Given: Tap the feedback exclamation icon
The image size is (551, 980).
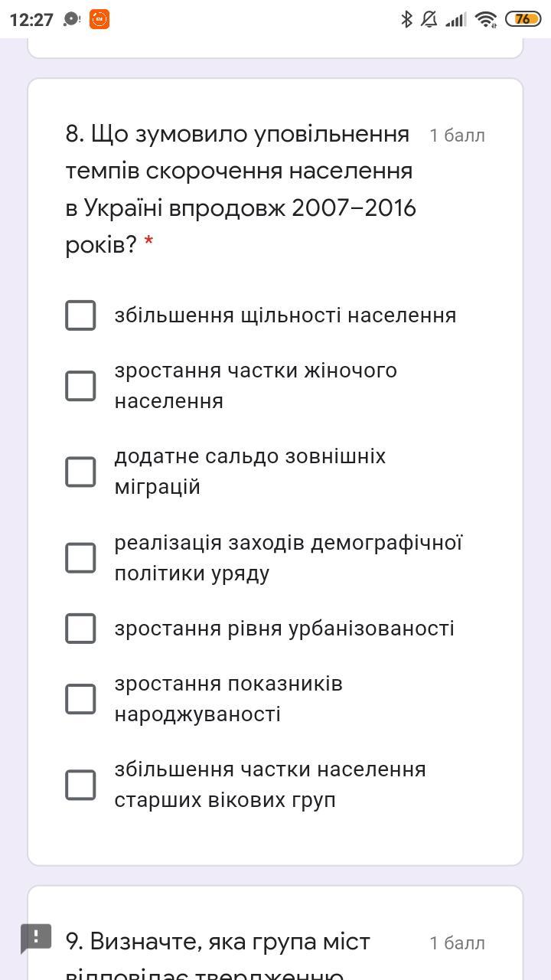Looking at the screenshot, I should pyautogui.click(x=36, y=938).
